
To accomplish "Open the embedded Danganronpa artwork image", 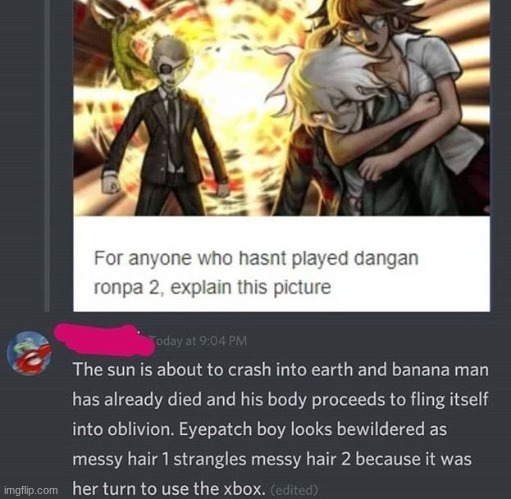I will 281,108.
